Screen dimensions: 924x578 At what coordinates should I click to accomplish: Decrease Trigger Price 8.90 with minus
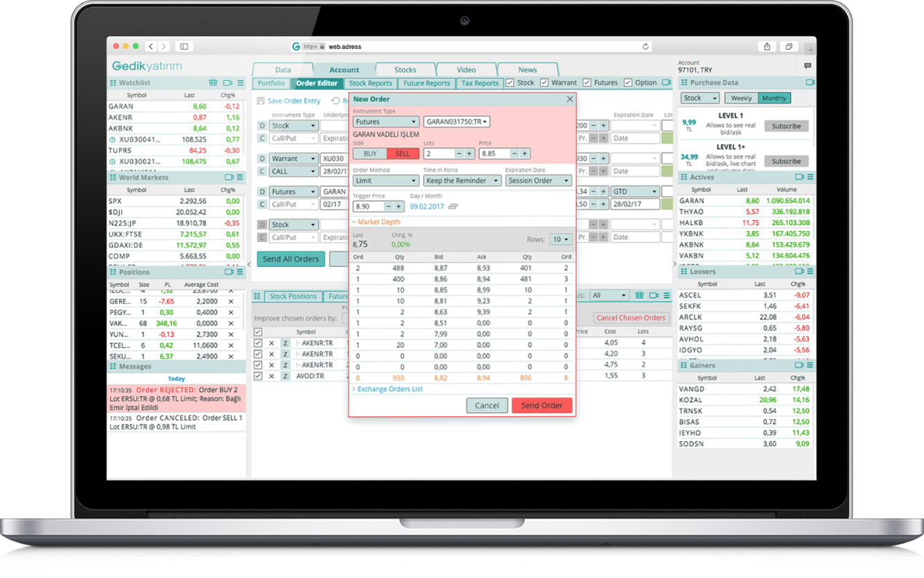point(388,207)
